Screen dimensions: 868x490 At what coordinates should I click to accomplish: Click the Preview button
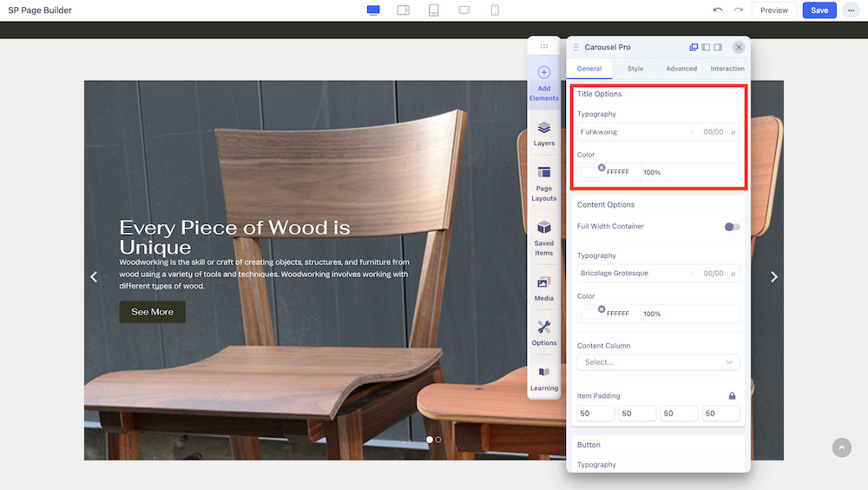coord(773,10)
